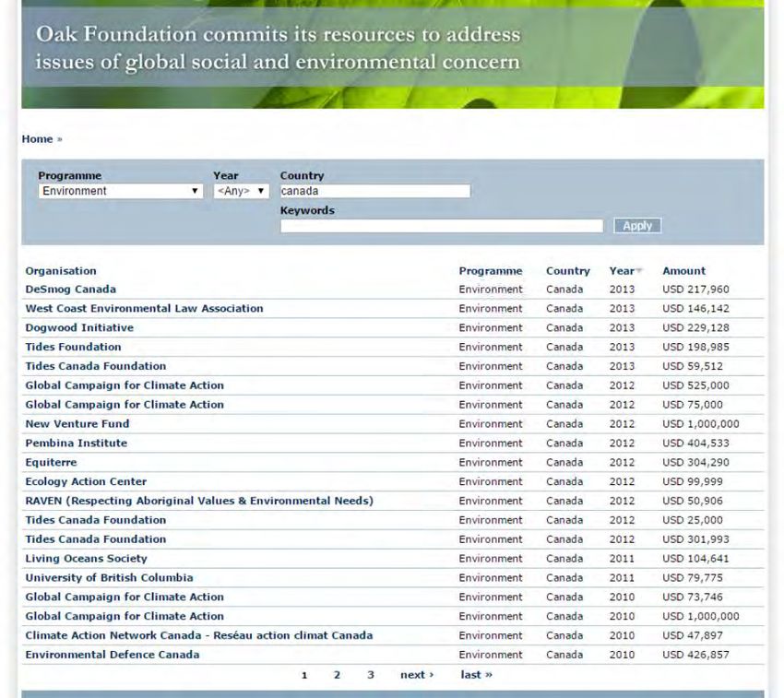Open Tides Canada Foundation USD 59,512 entry
This screenshot has width=784, height=698.
pyautogui.click(x=96, y=366)
